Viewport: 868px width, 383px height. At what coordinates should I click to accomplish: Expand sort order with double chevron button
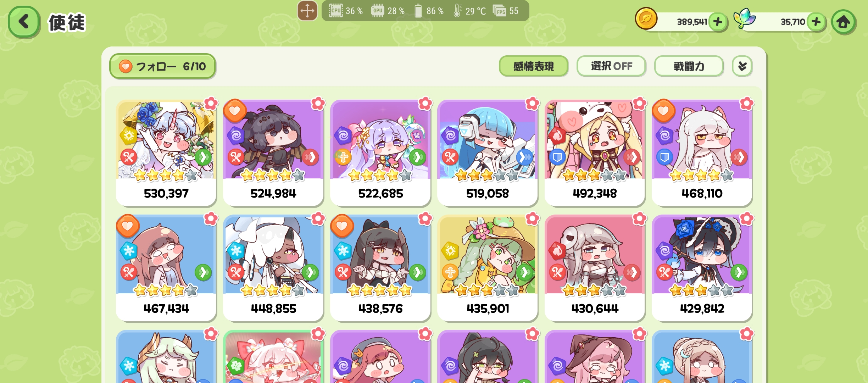tap(742, 66)
